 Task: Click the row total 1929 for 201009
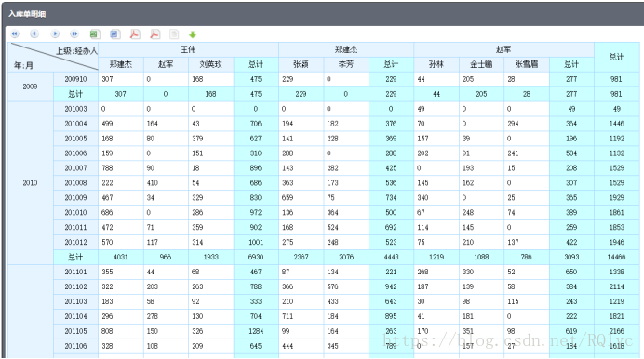tap(616, 197)
